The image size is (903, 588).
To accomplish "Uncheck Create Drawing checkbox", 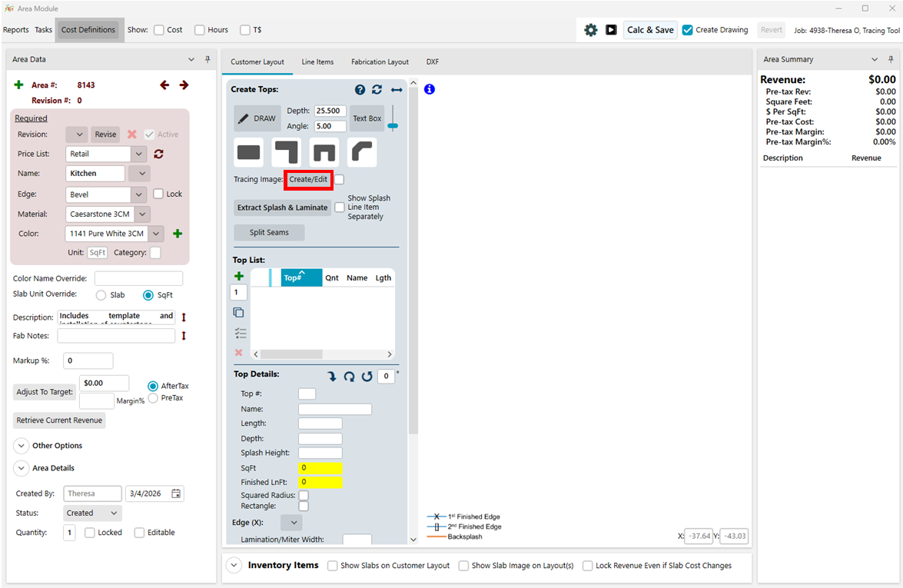I will click(x=688, y=30).
